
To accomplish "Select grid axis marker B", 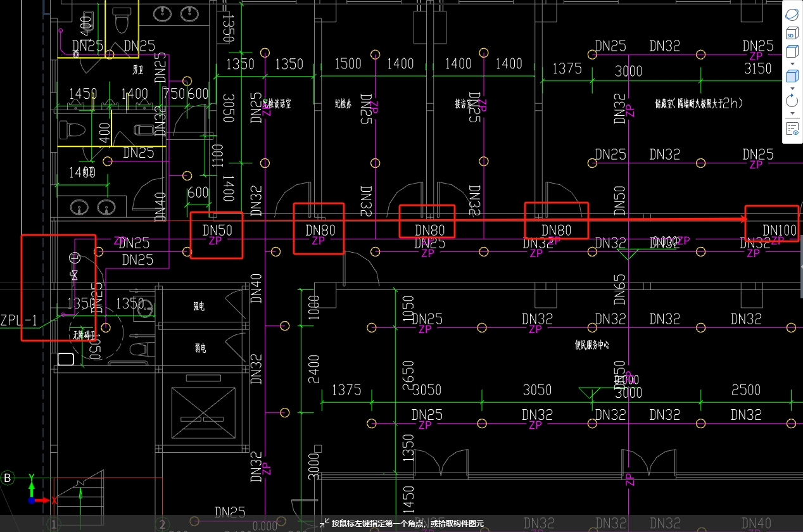I will point(8,478).
